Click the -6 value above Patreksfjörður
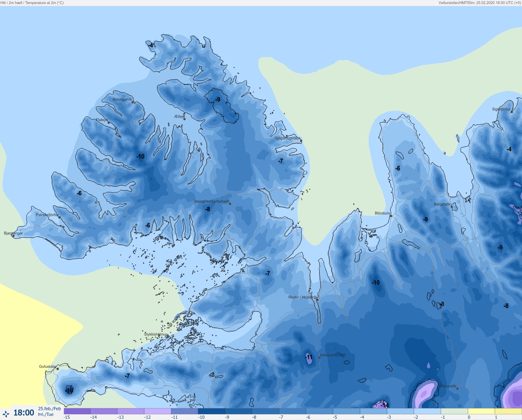The width and height of the screenshot is (522, 420). [x=79, y=193]
